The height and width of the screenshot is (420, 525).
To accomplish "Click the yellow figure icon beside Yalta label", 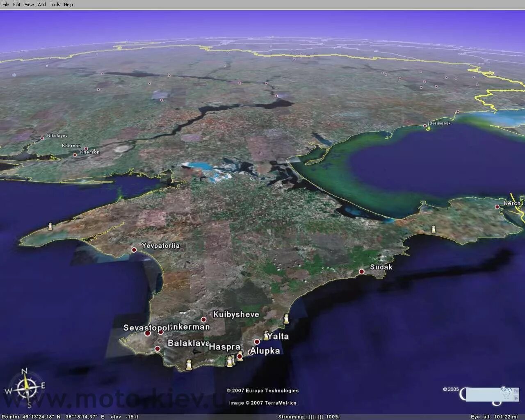I will tap(266, 335).
